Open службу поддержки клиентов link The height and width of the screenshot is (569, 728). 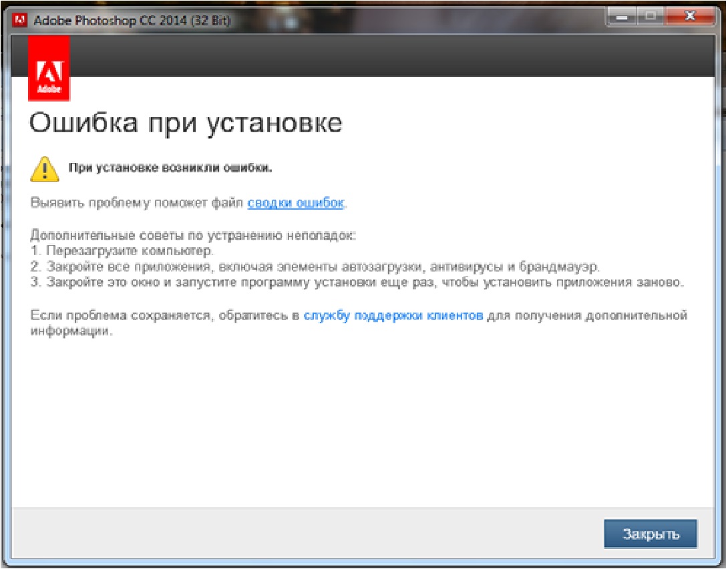pyautogui.click(x=393, y=315)
